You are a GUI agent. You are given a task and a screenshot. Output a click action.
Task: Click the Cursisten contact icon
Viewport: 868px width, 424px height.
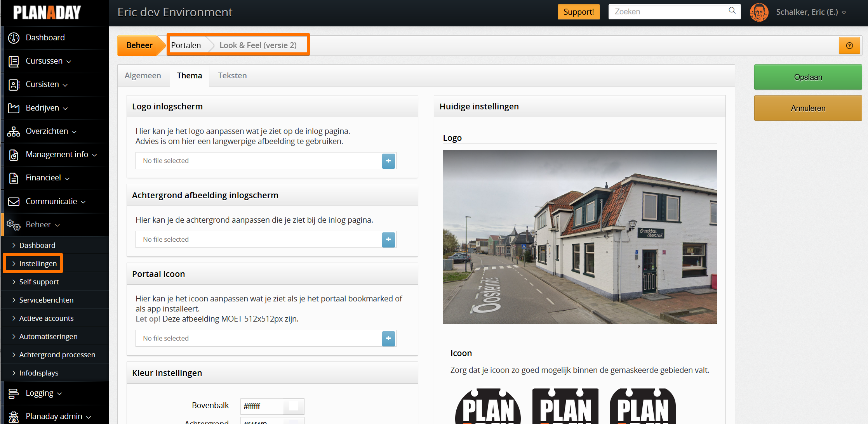point(14,85)
